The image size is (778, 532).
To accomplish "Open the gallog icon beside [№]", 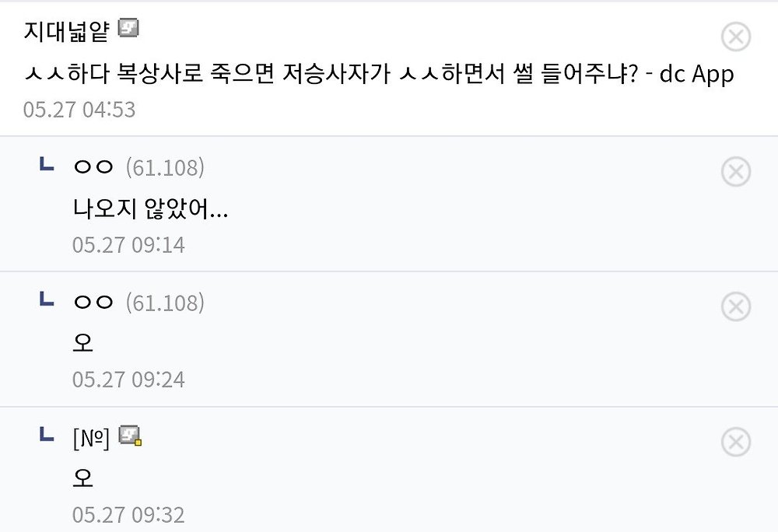I will pos(130,436).
